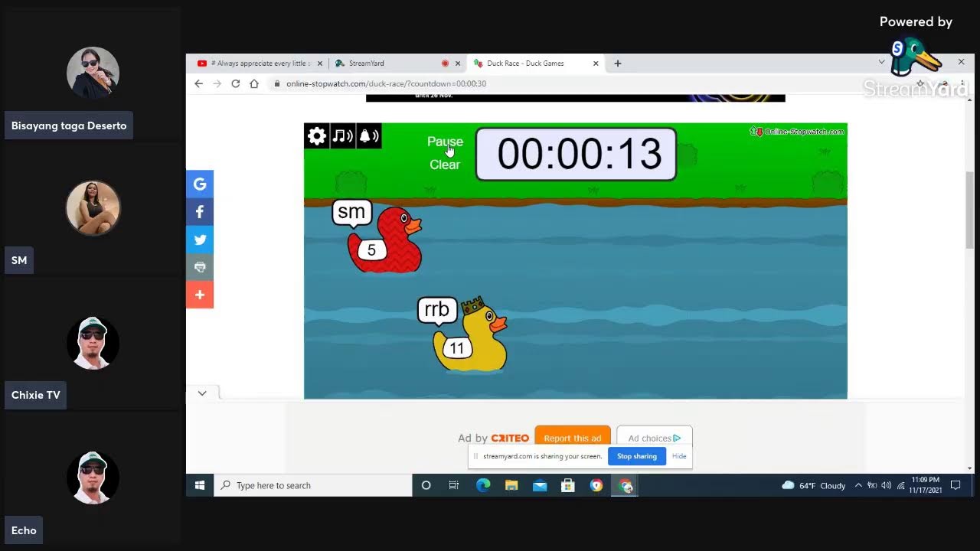Image resolution: width=980 pixels, height=551 pixels.
Task: Open Microsoft Store from taskbar
Action: pos(568,485)
